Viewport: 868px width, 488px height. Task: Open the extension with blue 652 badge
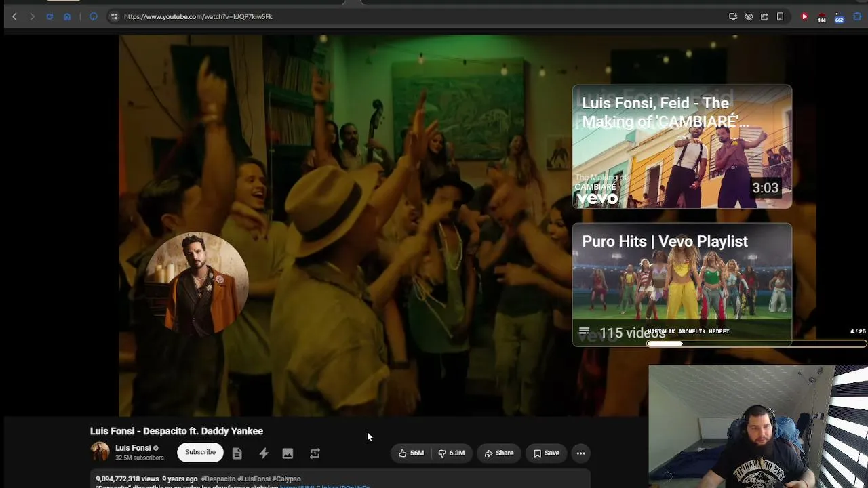click(x=840, y=17)
